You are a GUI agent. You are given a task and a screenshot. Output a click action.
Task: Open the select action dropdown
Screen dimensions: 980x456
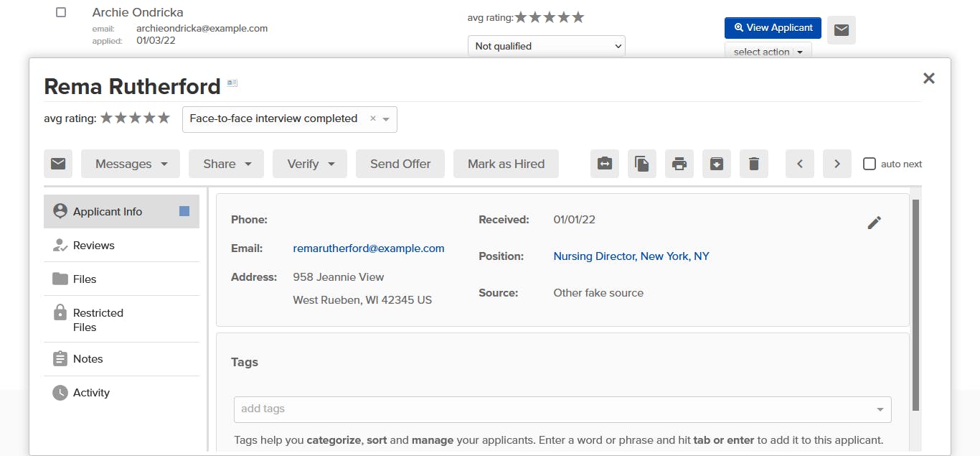(x=768, y=52)
